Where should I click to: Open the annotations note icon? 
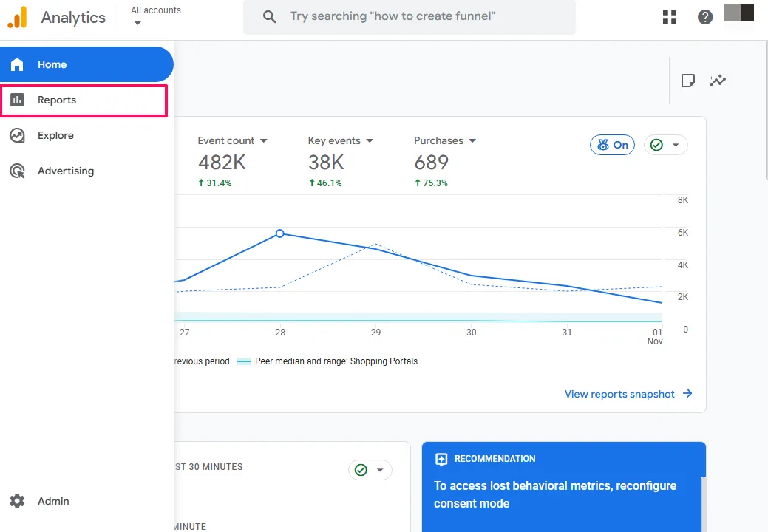tap(687, 81)
